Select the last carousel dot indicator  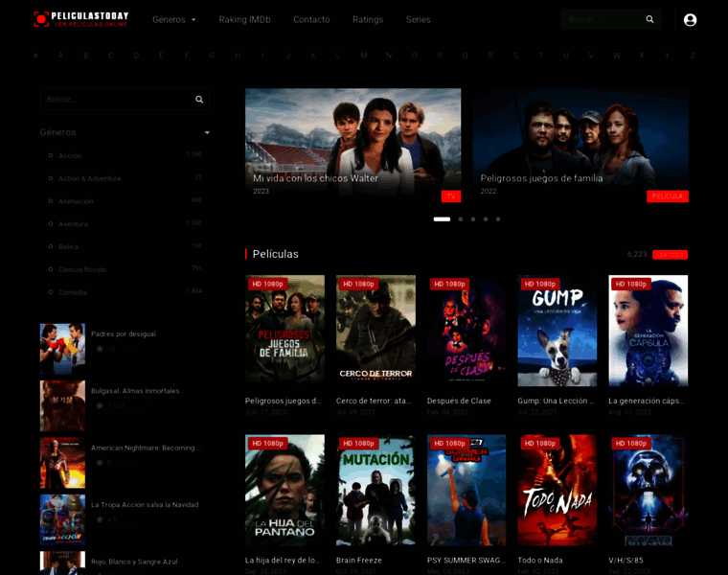coord(498,219)
